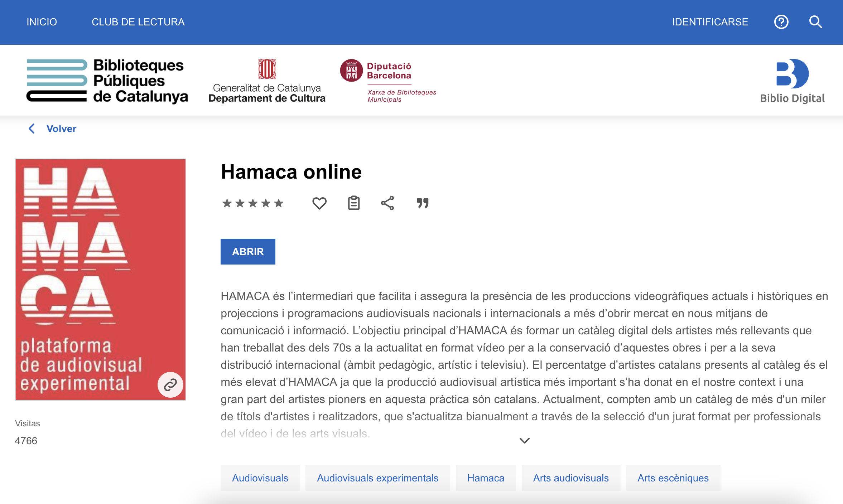The image size is (843, 504).
Task: Click the Biblioteques Públiques de Catalunya logo
Action: 107,81
